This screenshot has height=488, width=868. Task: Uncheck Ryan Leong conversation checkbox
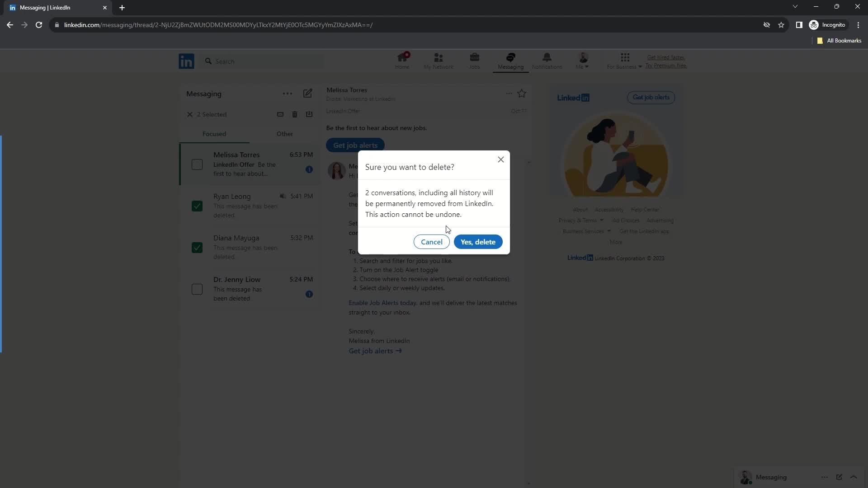click(x=197, y=206)
